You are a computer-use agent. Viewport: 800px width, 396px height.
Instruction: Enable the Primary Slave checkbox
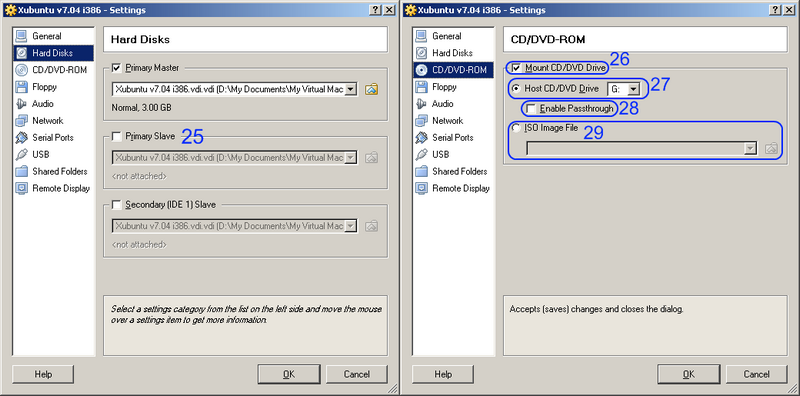[x=116, y=136]
